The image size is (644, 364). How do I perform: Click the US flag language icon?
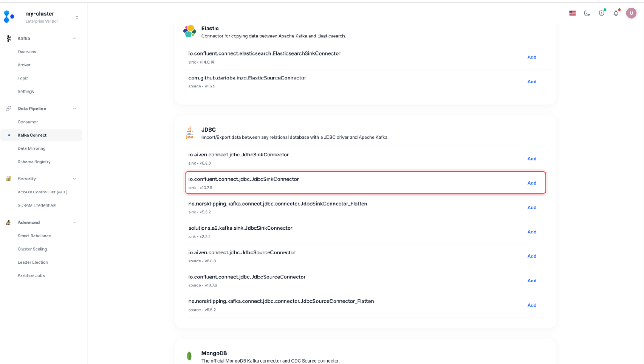click(x=572, y=13)
